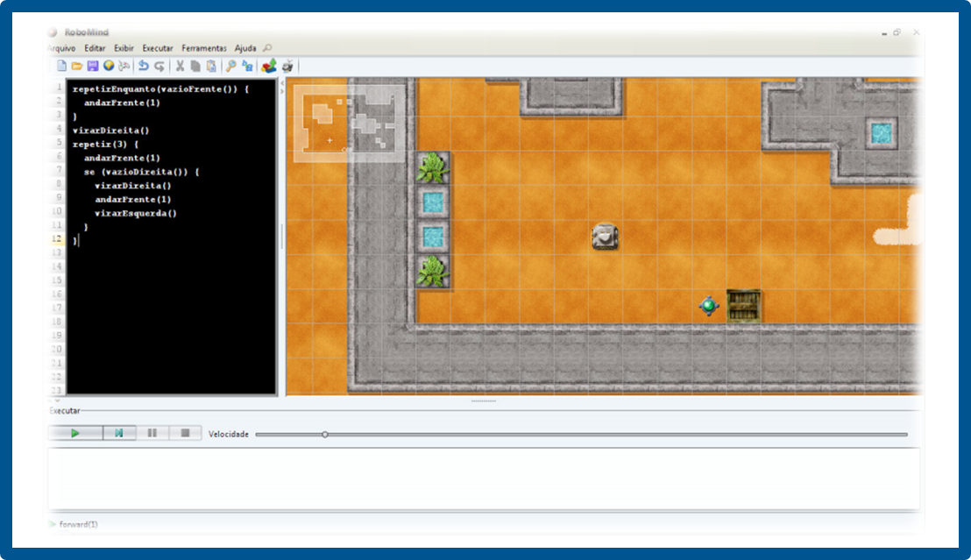This screenshot has height=560, width=971.
Task: Collapse editor panel with left splitter arrow
Action: pos(282,82)
